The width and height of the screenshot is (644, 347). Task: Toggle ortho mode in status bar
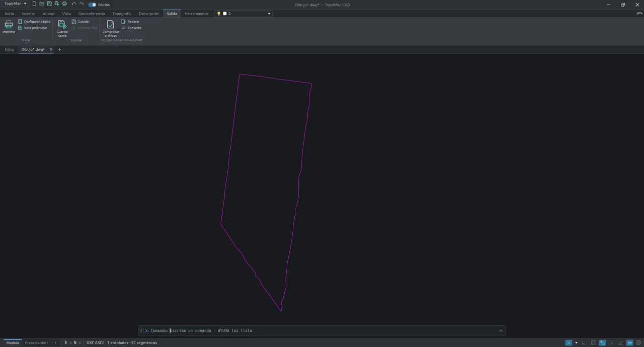click(x=584, y=343)
